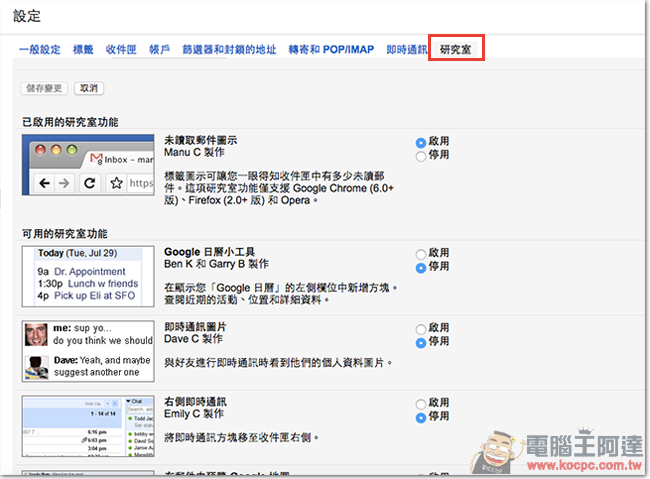
Task: Go to the 帳戶 tab
Action: click(x=160, y=50)
